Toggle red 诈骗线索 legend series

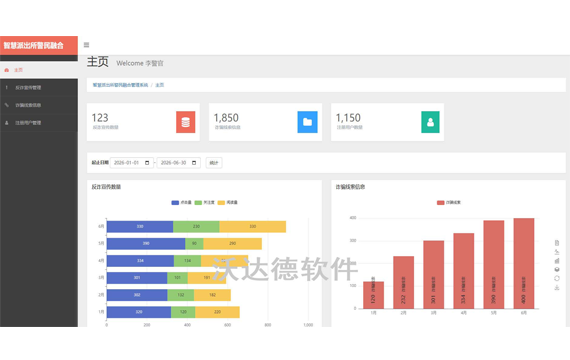449,203
